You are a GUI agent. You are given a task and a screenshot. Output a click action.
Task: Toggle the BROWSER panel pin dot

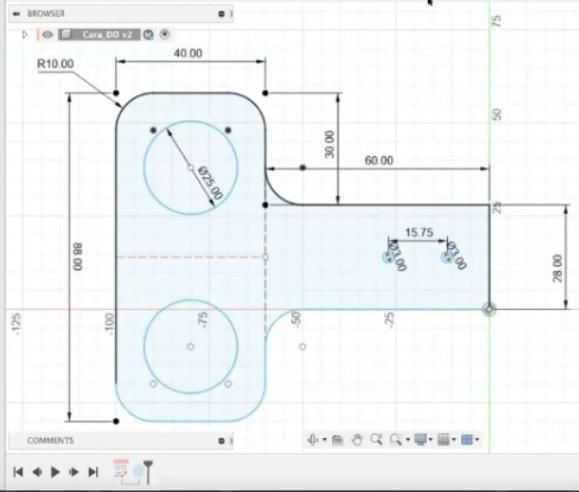(221, 14)
